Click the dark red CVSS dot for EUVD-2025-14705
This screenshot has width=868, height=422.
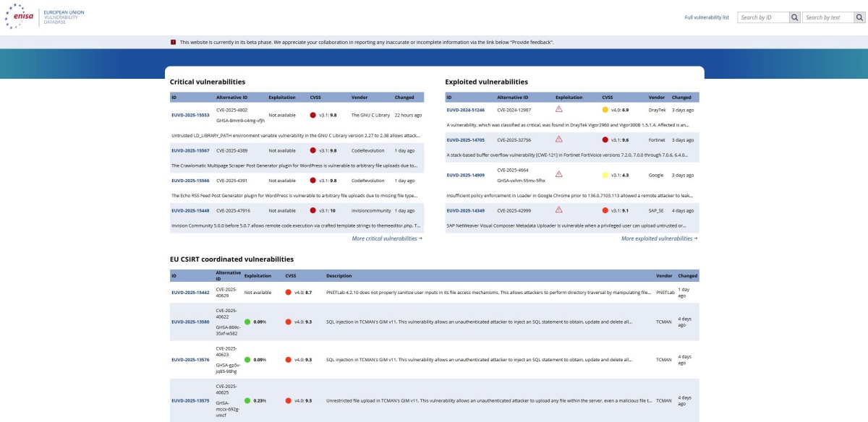click(605, 139)
